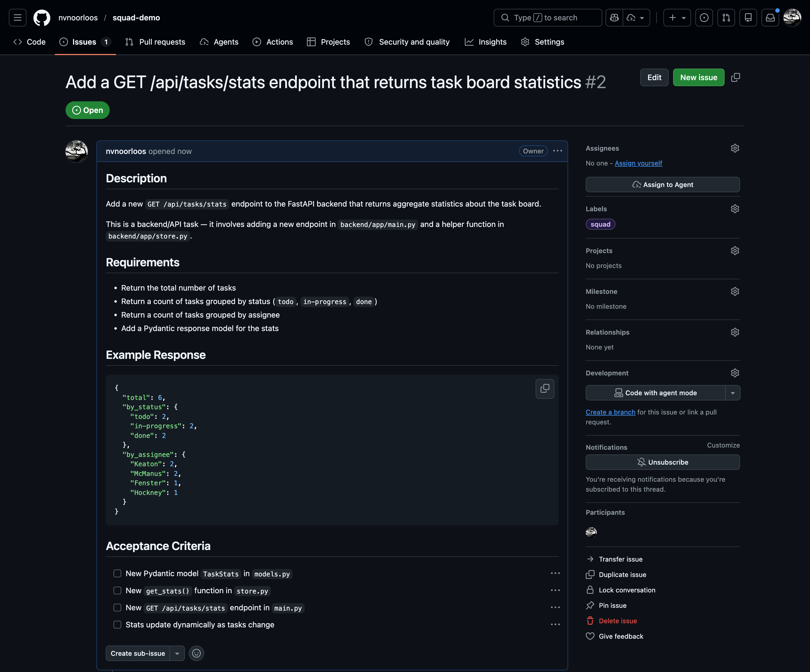Viewport: 810px width, 672px height.
Task: View your pull requests via top-bar icon
Action: pos(726,17)
